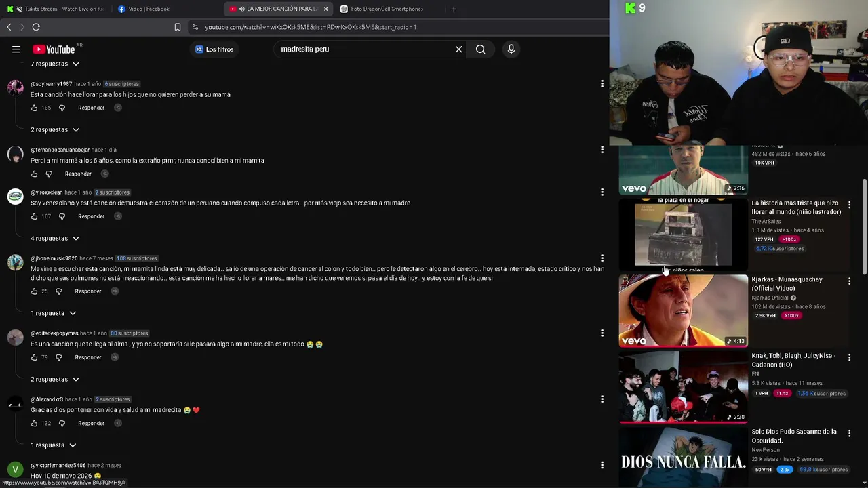868x488 pixels.
Task: Expand '2 respuestas' under @editsdekpopymas's comment
Action: point(55,379)
